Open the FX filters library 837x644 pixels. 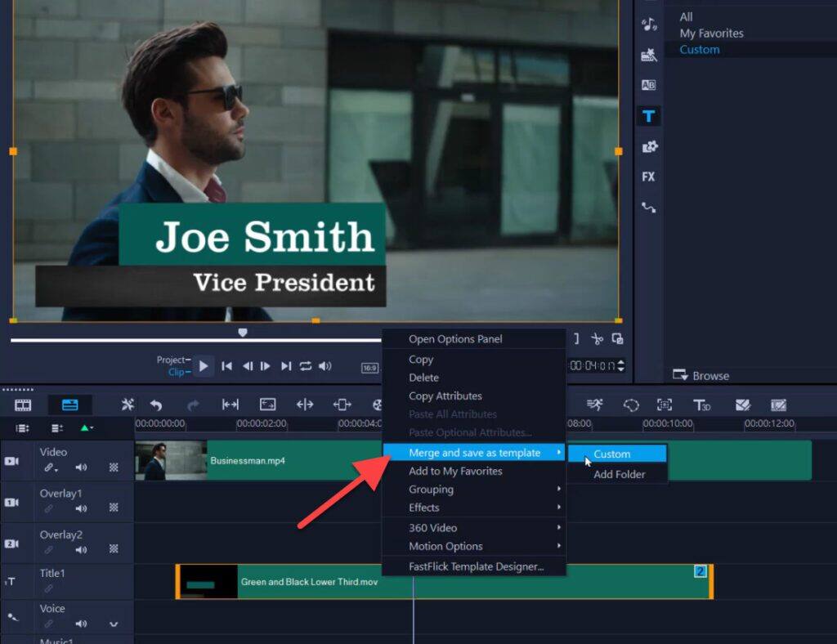(648, 177)
